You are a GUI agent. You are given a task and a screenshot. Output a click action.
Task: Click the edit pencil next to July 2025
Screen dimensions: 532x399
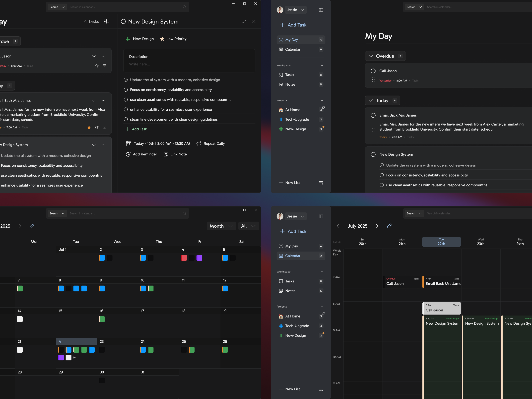[x=389, y=226]
